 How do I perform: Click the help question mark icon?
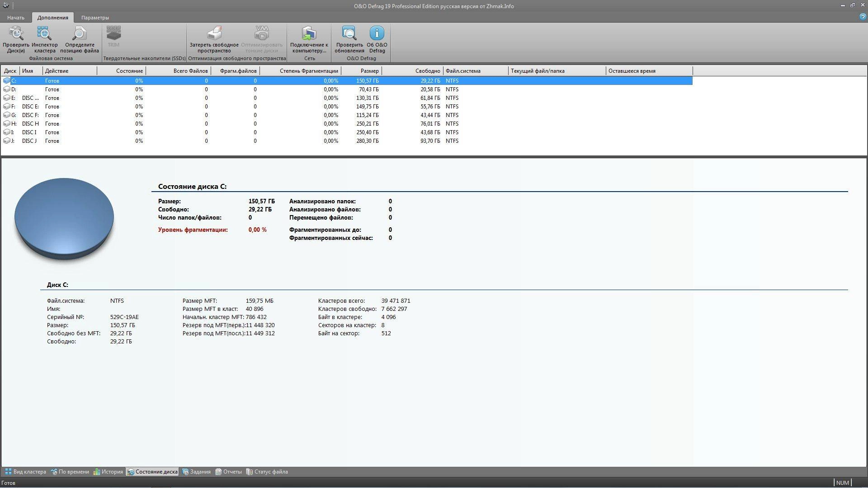point(863,17)
